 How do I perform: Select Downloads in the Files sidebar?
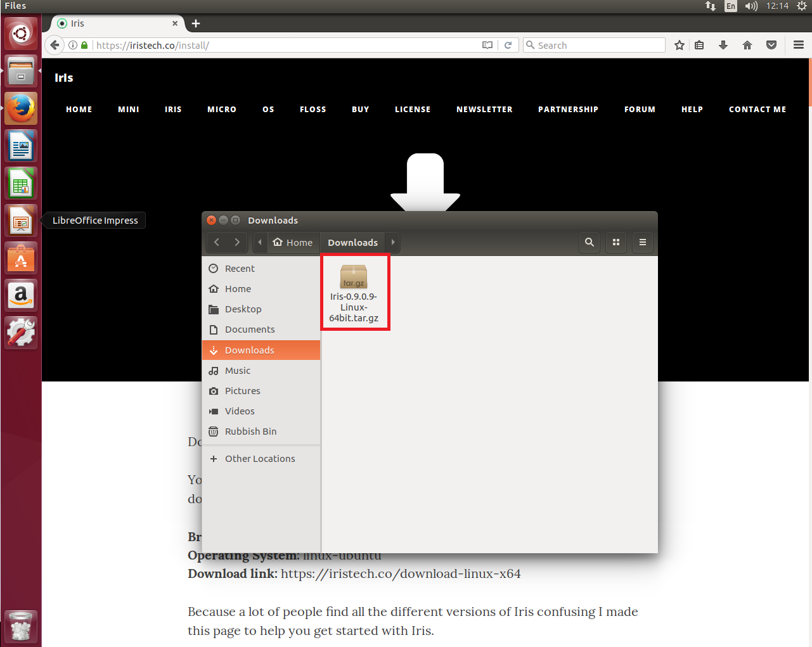pos(261,350)
